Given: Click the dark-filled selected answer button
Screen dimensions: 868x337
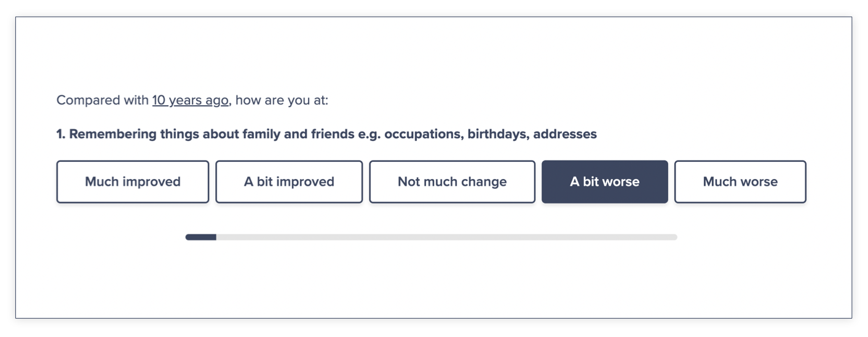Looking at the screenshot, I should [604, 182].
